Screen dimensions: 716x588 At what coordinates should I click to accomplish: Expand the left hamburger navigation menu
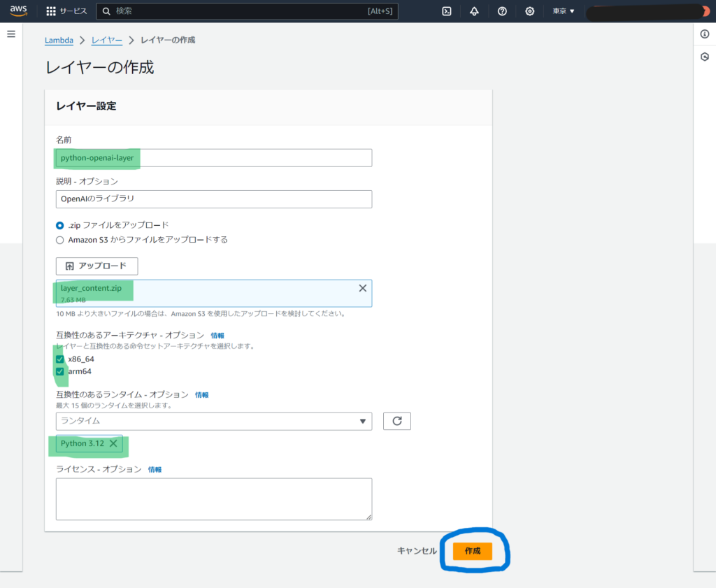click(x=10, y=34)
